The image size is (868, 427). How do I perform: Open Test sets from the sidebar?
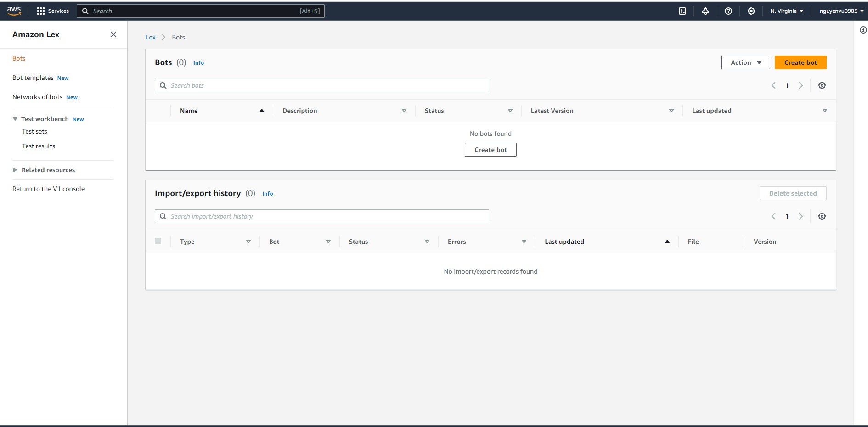(34, 131)
